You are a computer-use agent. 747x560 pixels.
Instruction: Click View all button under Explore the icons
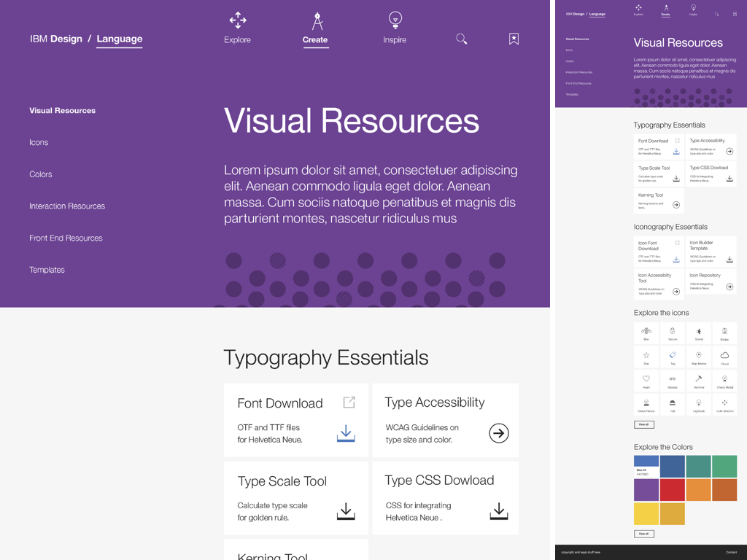(643, 424)
